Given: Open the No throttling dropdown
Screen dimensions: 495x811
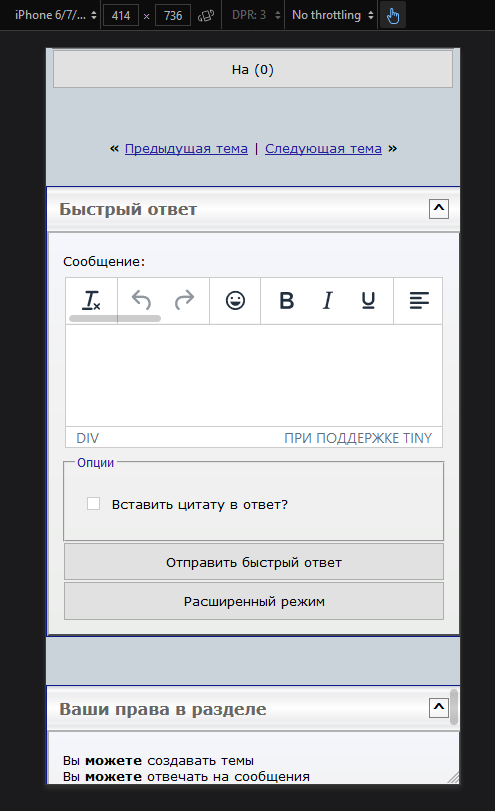Looking at the screenshot, I should 333,15.
